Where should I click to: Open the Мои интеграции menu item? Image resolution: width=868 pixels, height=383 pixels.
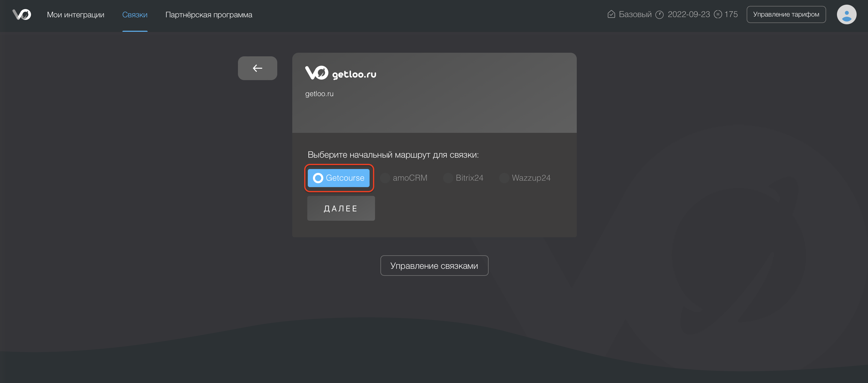click(x=76, y=15)
